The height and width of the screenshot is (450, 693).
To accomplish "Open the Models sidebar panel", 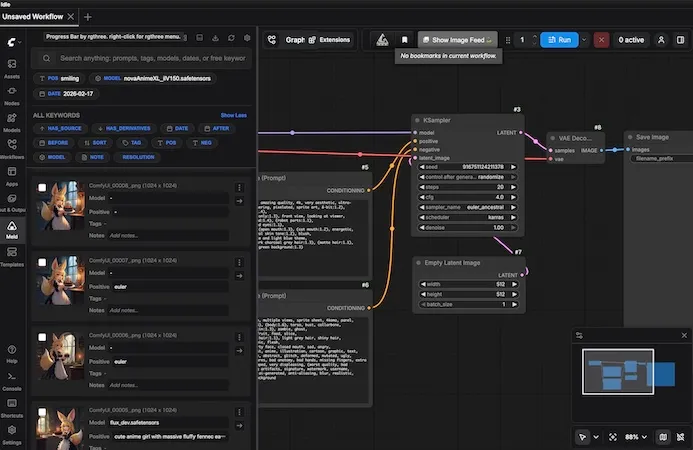I will (x=12, y=123).
